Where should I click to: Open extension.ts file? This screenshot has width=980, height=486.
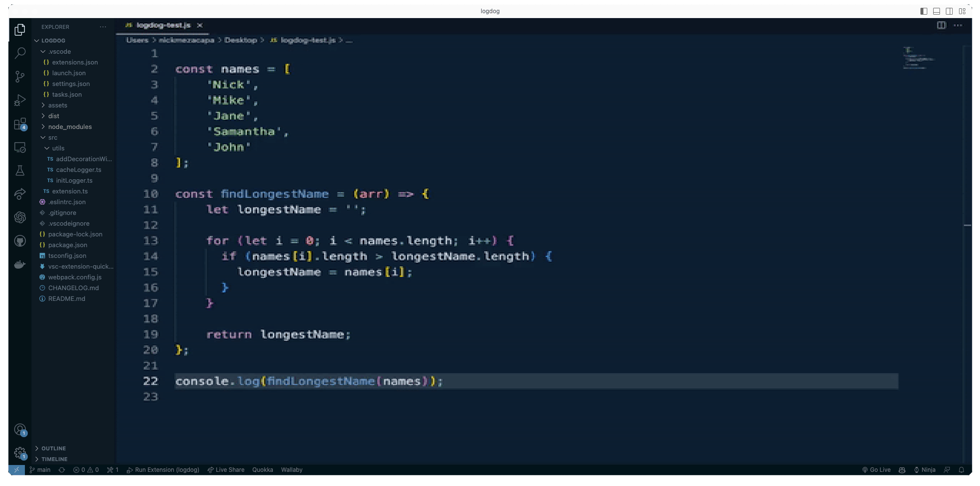coord(70,191)
